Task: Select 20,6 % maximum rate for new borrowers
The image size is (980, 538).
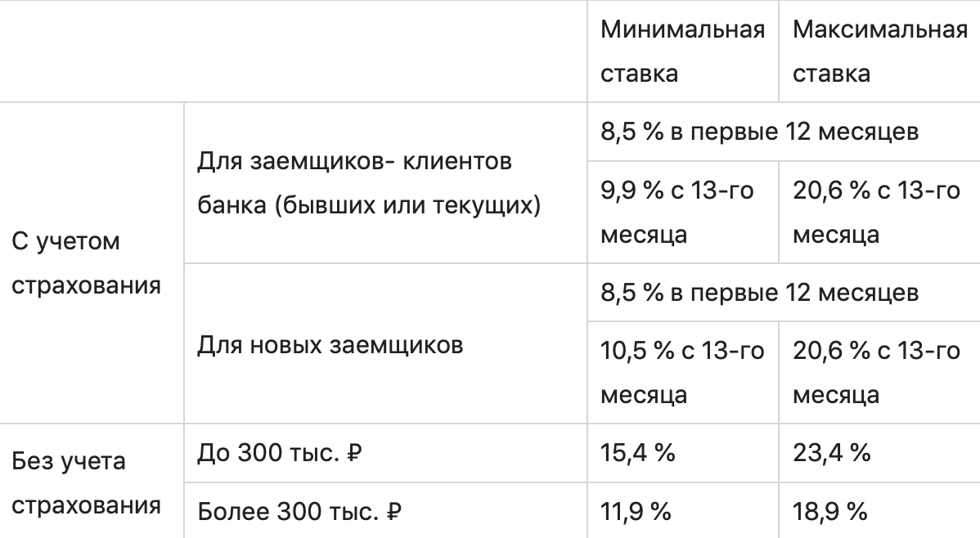Action: (x=876, y=374)
